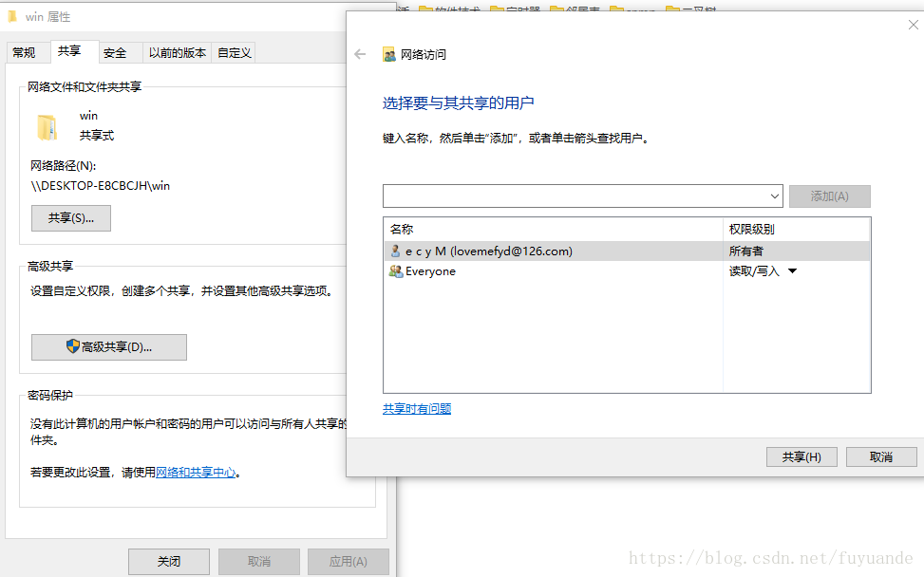Click the 共享(S)... button
Viewport: 924px width, 577px height.
70,218
